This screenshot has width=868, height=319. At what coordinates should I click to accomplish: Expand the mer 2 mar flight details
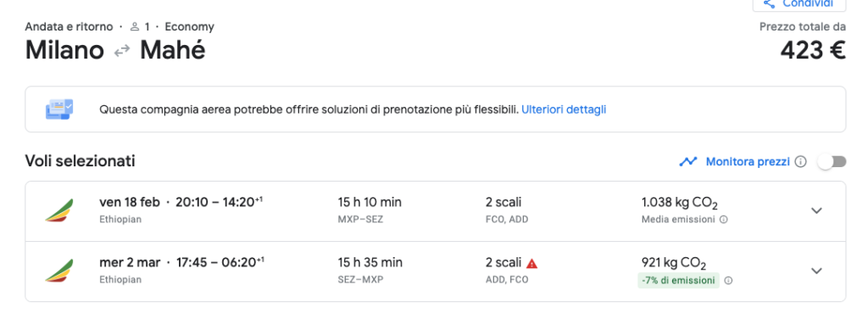(x=816, y=271)
